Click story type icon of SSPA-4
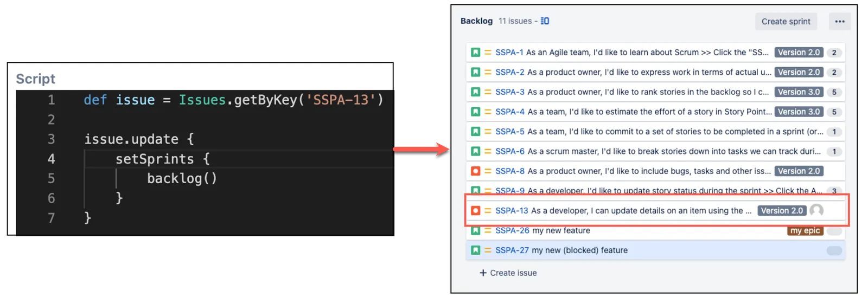The image size is (868, 297). (x=475, y=112)
